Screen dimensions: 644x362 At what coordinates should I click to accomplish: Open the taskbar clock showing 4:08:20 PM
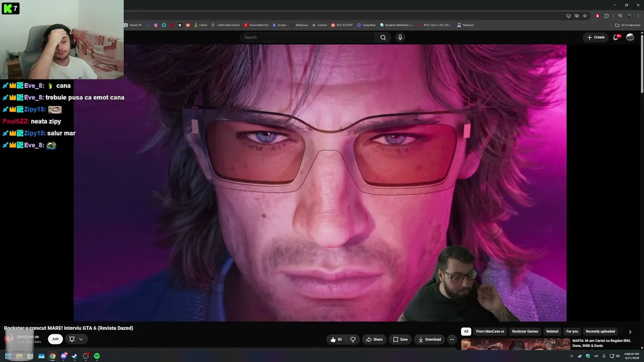631,356
